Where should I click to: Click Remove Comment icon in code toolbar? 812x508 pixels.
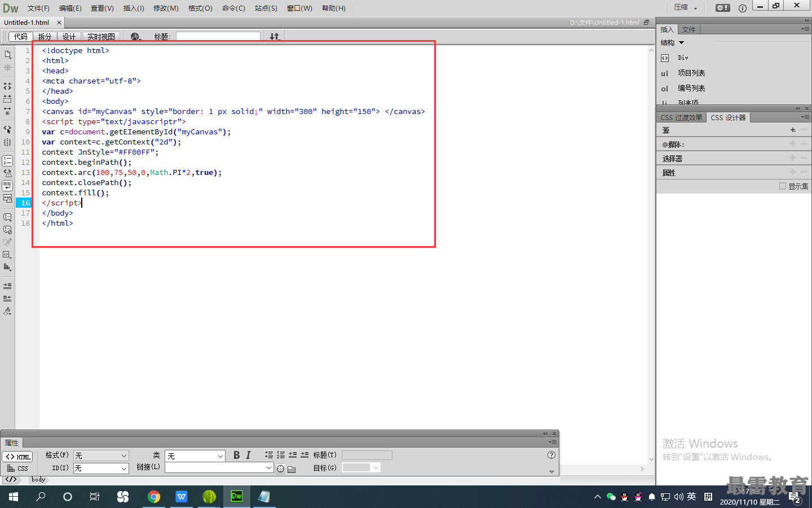tap(7, 230)
